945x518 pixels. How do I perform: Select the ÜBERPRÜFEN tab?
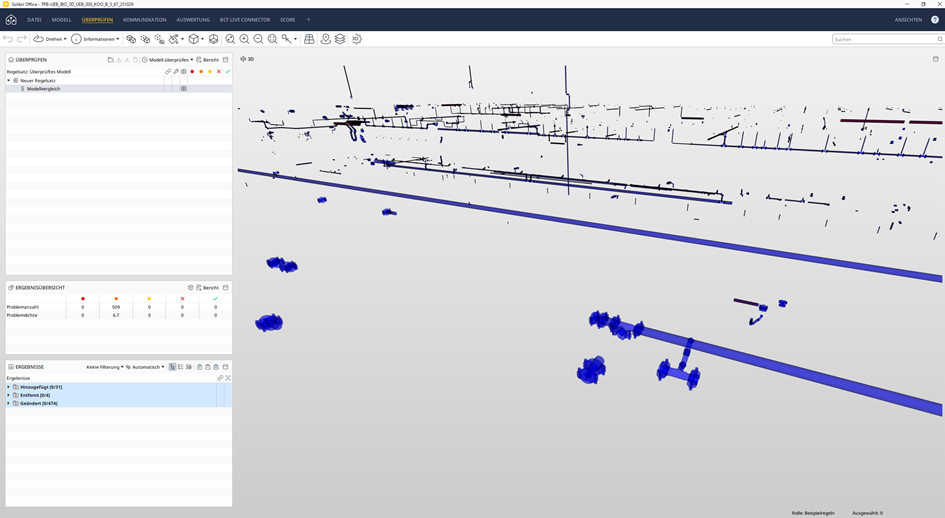pos(97,20)
